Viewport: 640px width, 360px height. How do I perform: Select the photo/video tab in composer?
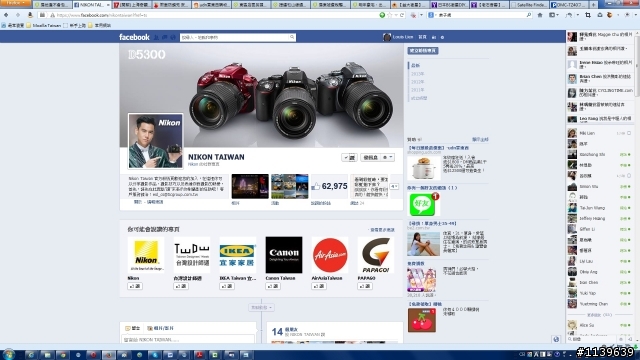(160, 328)
